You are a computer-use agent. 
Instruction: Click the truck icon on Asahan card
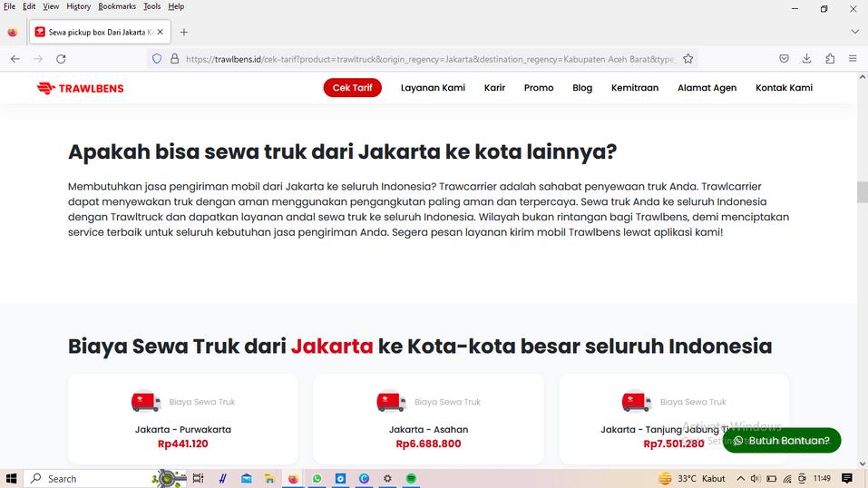tap(392, 402)
